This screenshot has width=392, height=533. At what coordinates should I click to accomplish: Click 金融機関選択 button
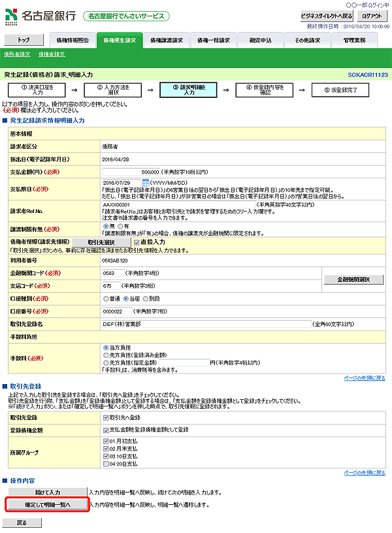[x=353, y=280]
